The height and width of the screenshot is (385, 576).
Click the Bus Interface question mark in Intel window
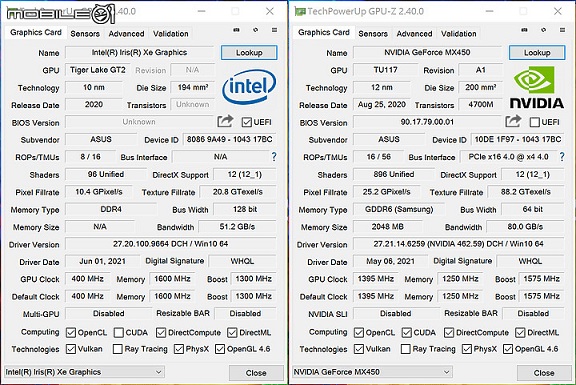pyautogui.click(x=274, y=157)
